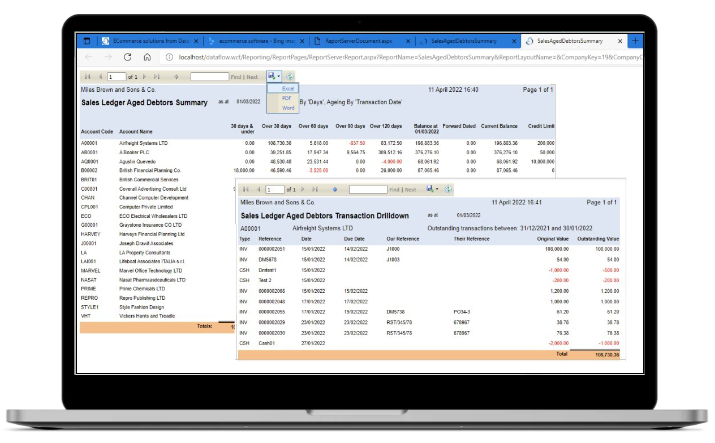Image resolution: width=715 pixels, height=443 pixels.
Task: Click drilldown reference DM5678
Action: [x=268, y=260]
